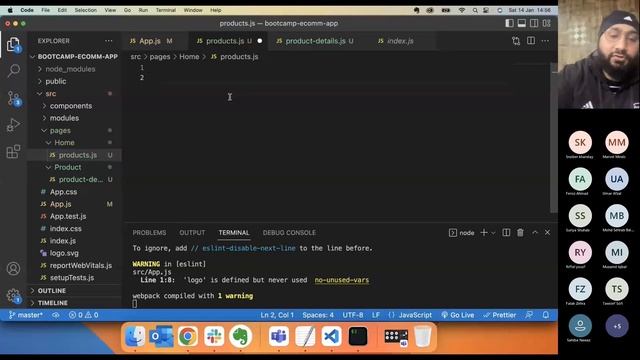Split the editor right
This screenshot has width=640, height=360.
click(531, 41)
